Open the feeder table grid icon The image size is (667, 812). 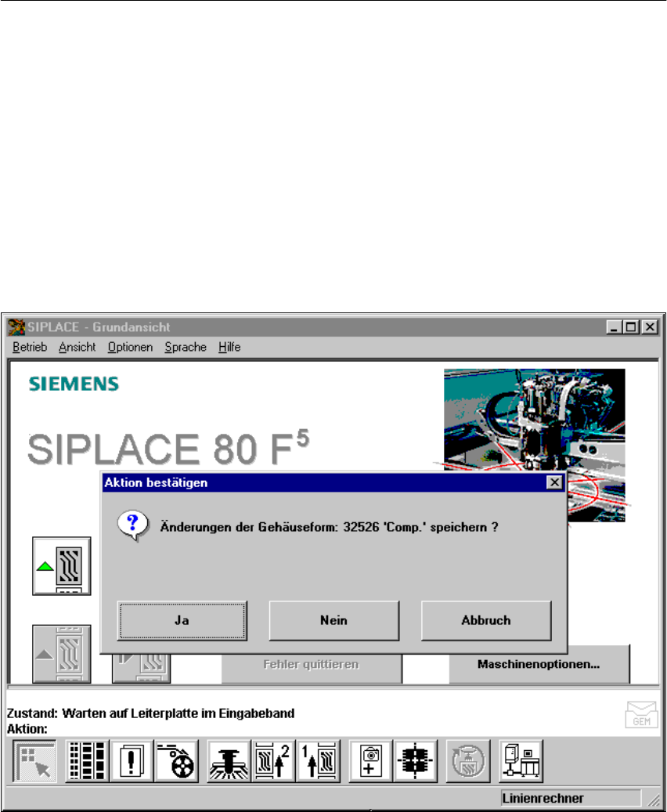coord(87,761)
